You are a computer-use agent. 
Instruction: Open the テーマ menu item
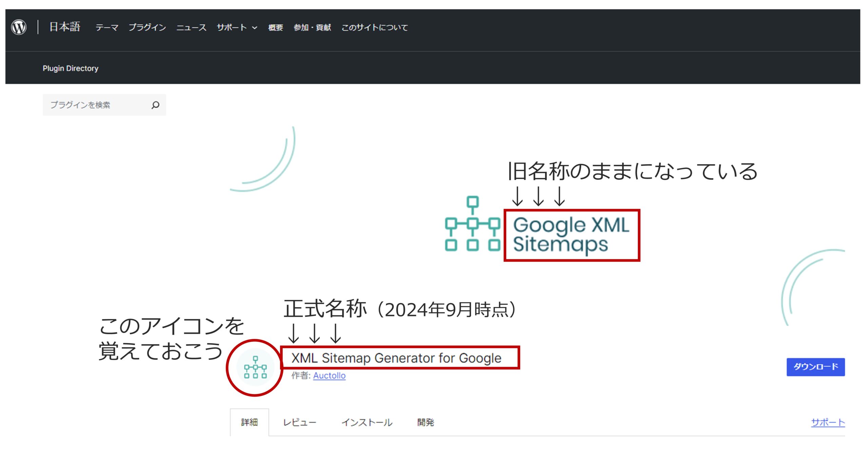107,27
